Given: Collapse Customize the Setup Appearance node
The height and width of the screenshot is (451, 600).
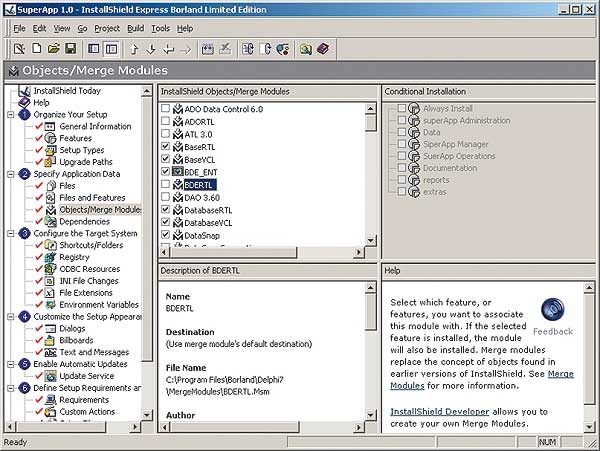Looking at the screenshot, I should click(x=11, y=317).
